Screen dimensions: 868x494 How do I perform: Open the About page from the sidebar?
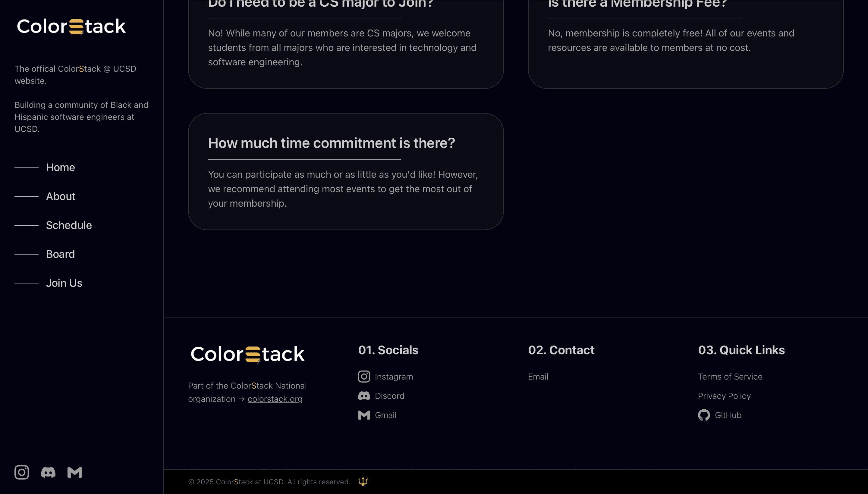(x=61, y=196)
